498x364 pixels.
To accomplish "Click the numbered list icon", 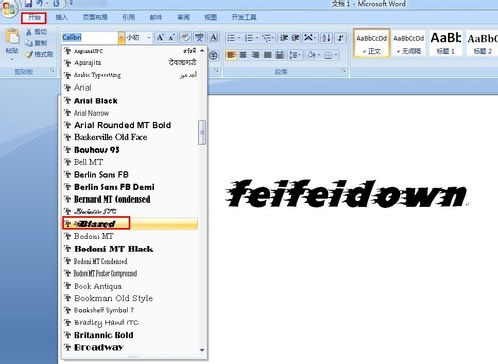I will coord(249,38).
